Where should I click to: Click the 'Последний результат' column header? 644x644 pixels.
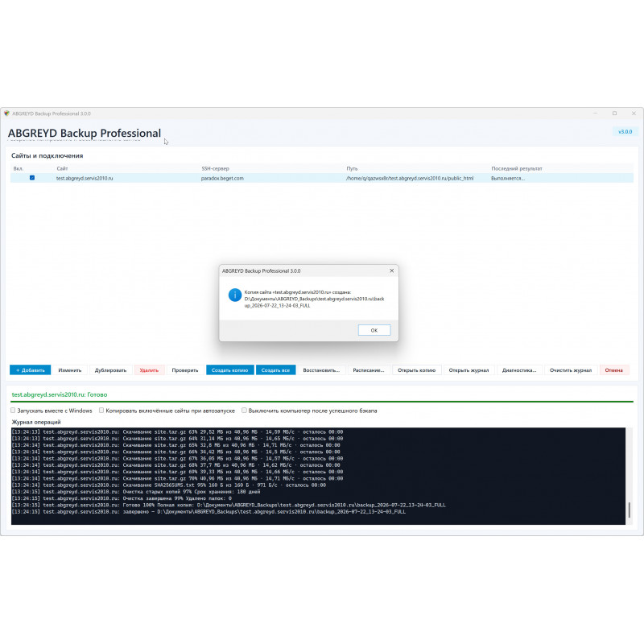(517, 168)
